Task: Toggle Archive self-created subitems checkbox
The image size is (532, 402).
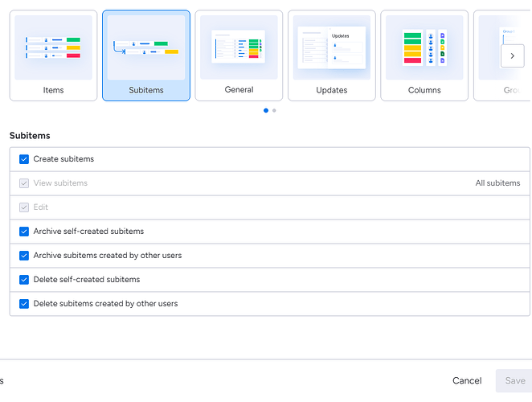Action: (x=24, y=232)
